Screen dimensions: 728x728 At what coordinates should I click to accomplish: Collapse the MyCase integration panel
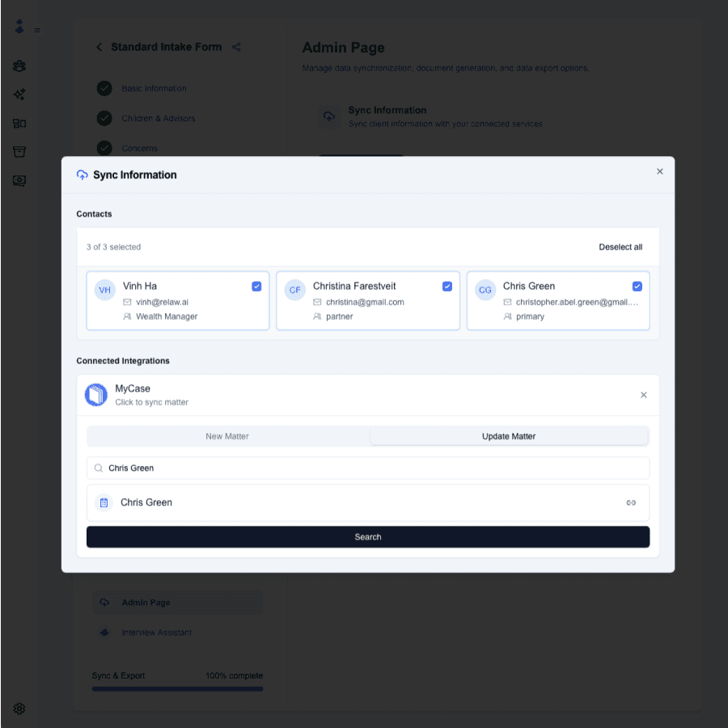[643, 395]
